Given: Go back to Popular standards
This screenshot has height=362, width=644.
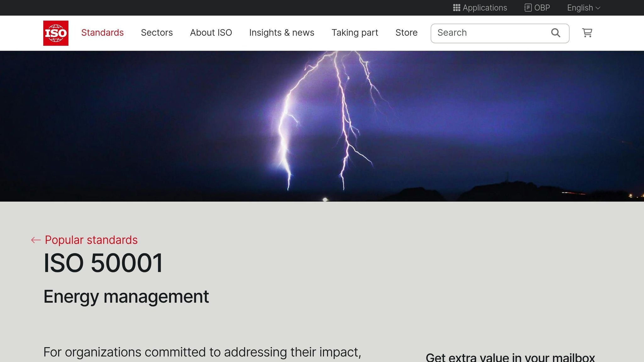Looking at the screenshot, I should [x=84, y=240].
